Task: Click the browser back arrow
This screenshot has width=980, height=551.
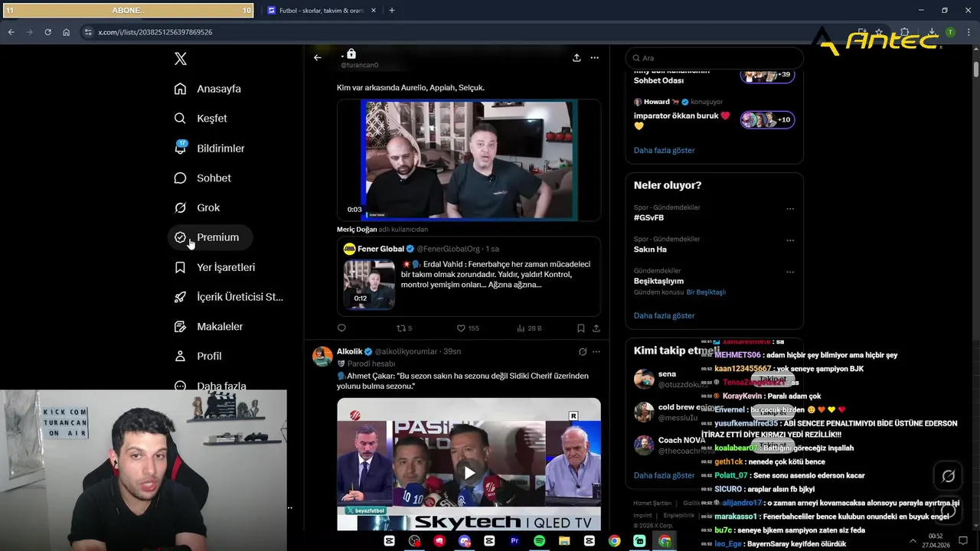Action: click(x=11, y=32)
